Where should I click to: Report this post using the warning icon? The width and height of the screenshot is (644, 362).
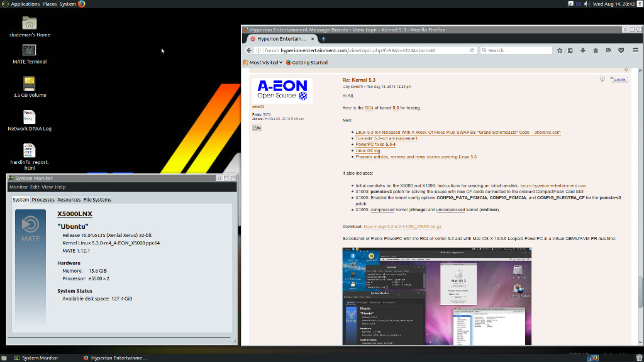point(602,79)
